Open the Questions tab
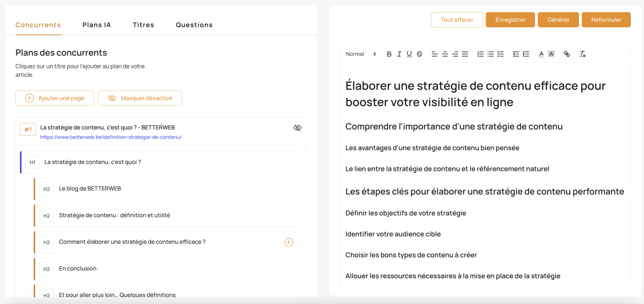The height and width of the screenshot is (304, 644). (194, 25)
